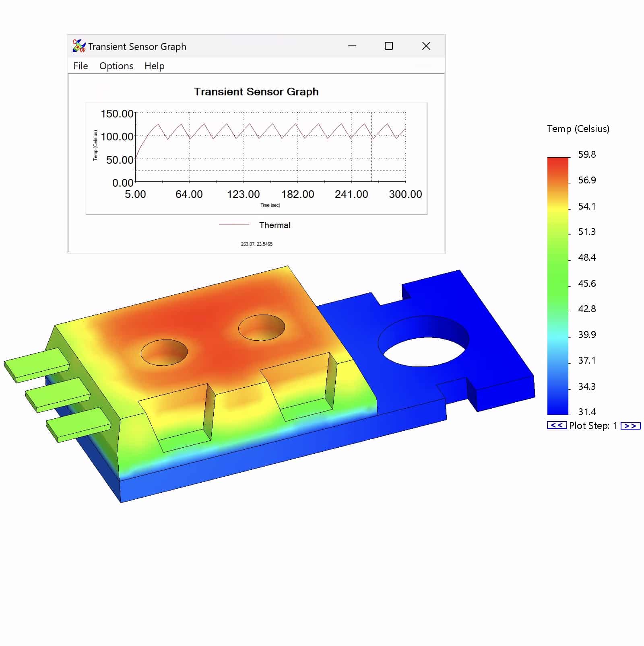Advance to next plot step with >> button
This screenshot has height=646, width=644.
(x=630, y=426)
